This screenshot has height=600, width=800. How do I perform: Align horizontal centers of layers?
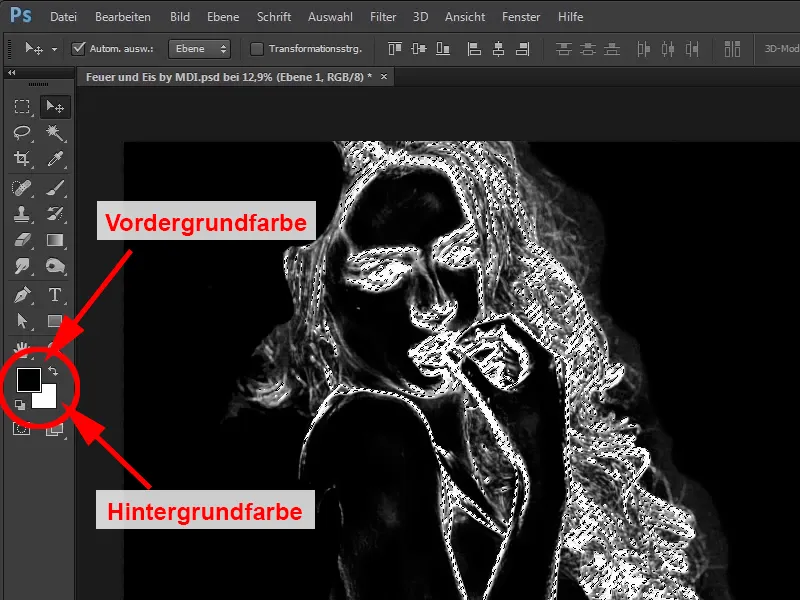[498, 49]
